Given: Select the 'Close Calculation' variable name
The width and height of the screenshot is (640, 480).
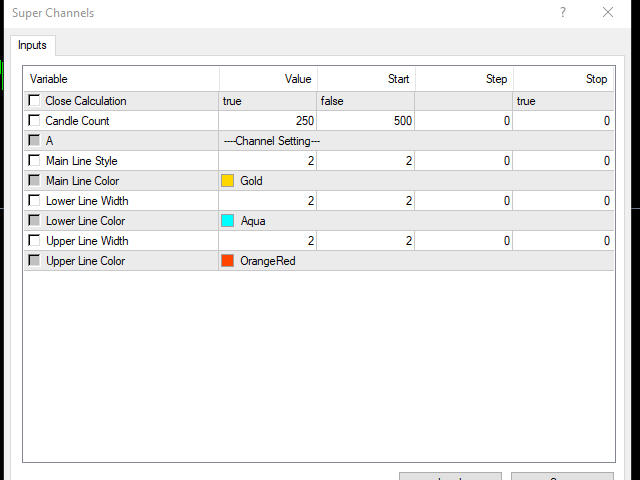Looking at the screenshot, I should [86, 101].
